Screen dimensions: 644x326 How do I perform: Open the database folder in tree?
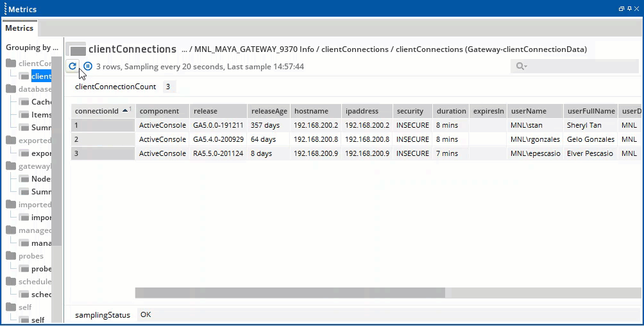(x=29, y=89)
